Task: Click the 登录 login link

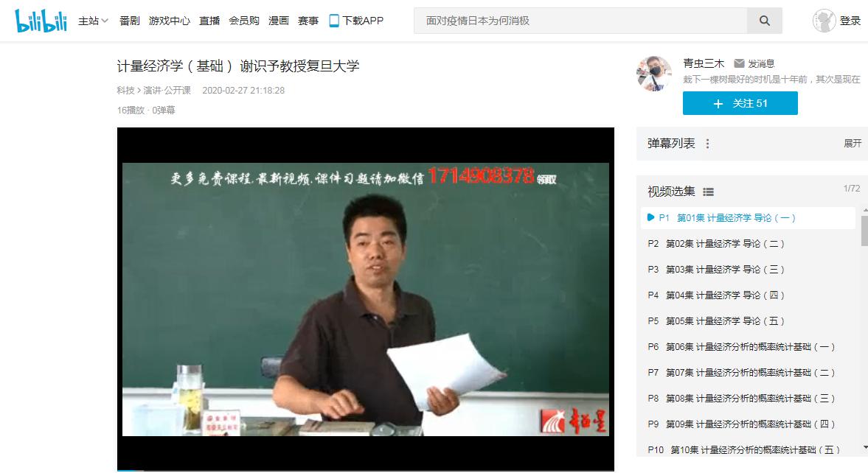Action: click(x=850, y=21)
